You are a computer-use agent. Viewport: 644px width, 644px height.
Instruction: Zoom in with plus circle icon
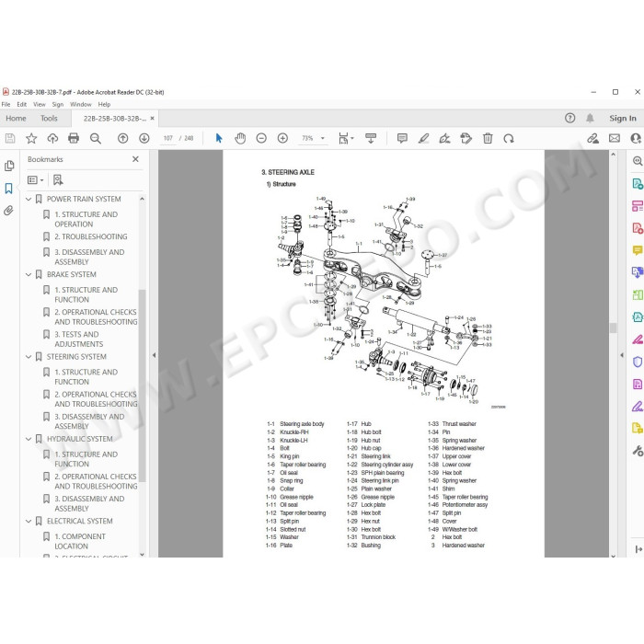282,138
